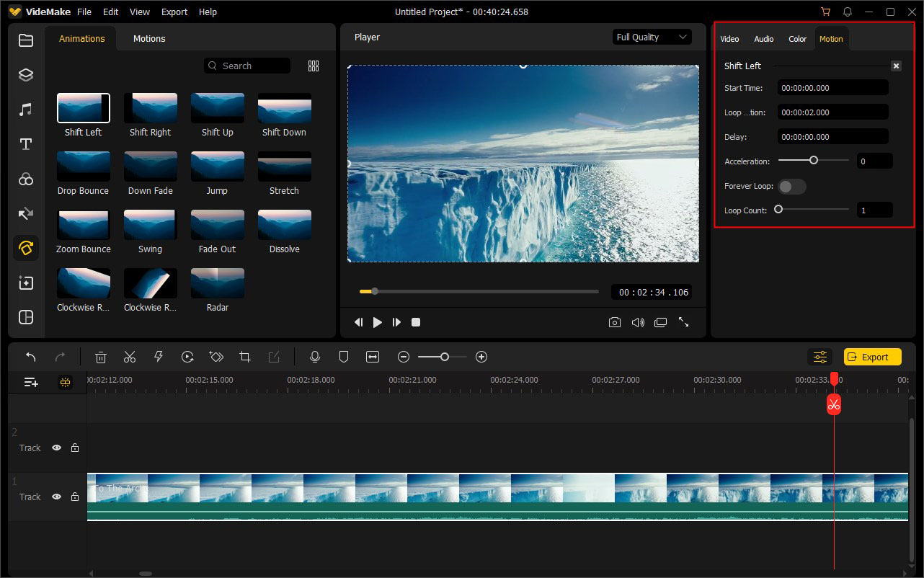Open the Export menu in the menu bar
Image resolution: width=924 pixels, height=578 pixels.
coord(174,12)
